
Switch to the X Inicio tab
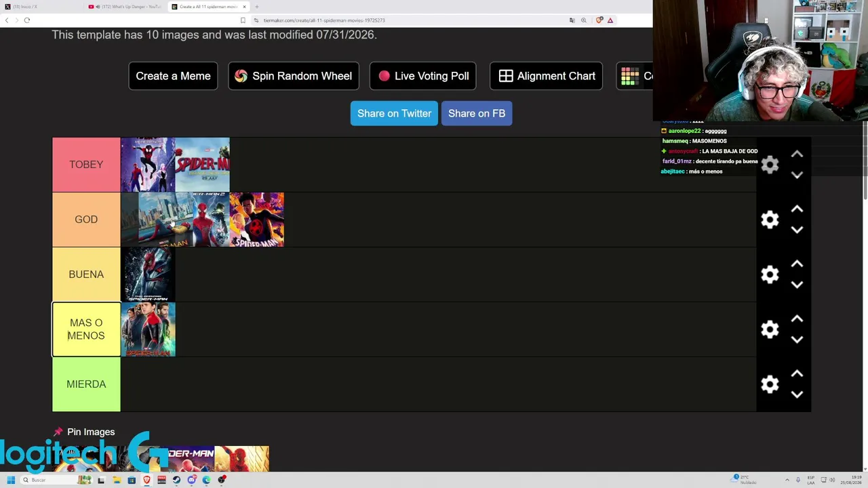tap(41, 7)
